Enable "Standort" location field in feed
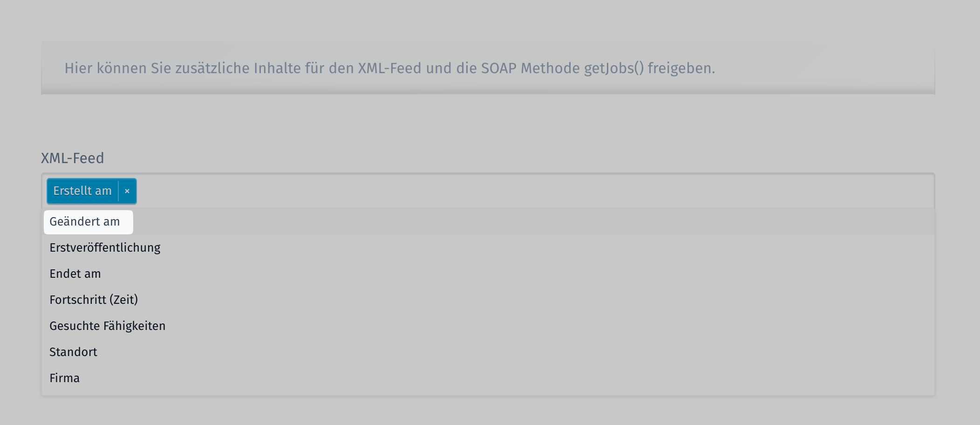Image resolution: width=980 pixels, height=425 pixels. 73,352
